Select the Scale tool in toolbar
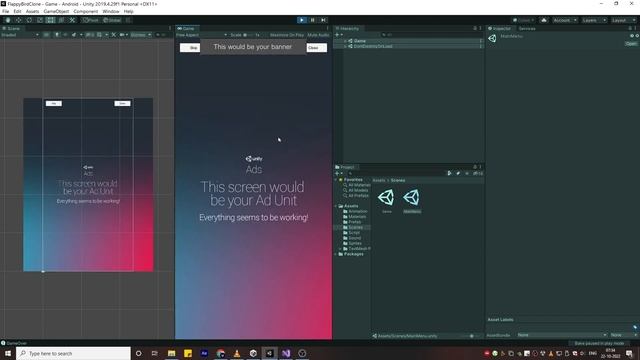Viewport: 640px width, 360px height. pos(40,20)
